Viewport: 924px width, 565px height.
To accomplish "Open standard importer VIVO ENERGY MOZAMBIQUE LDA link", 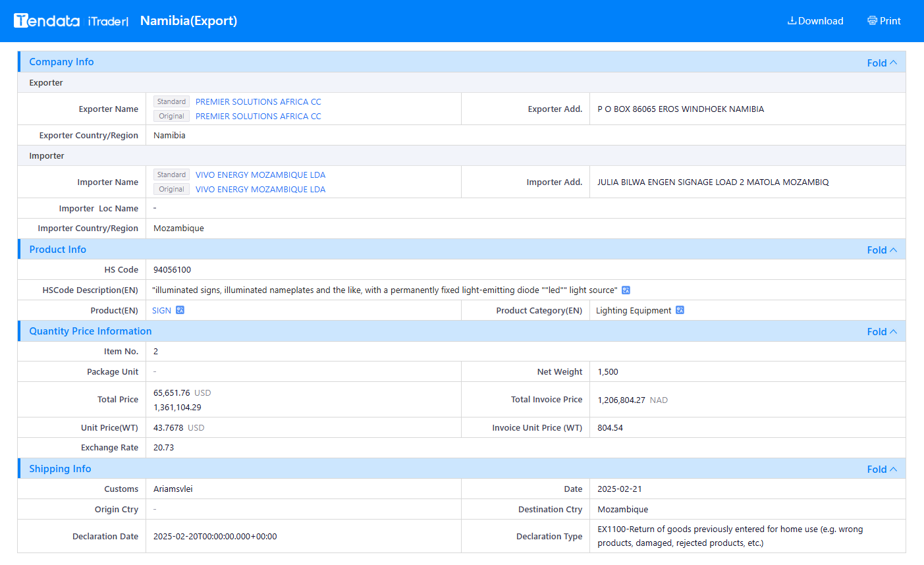I will 260,175.
